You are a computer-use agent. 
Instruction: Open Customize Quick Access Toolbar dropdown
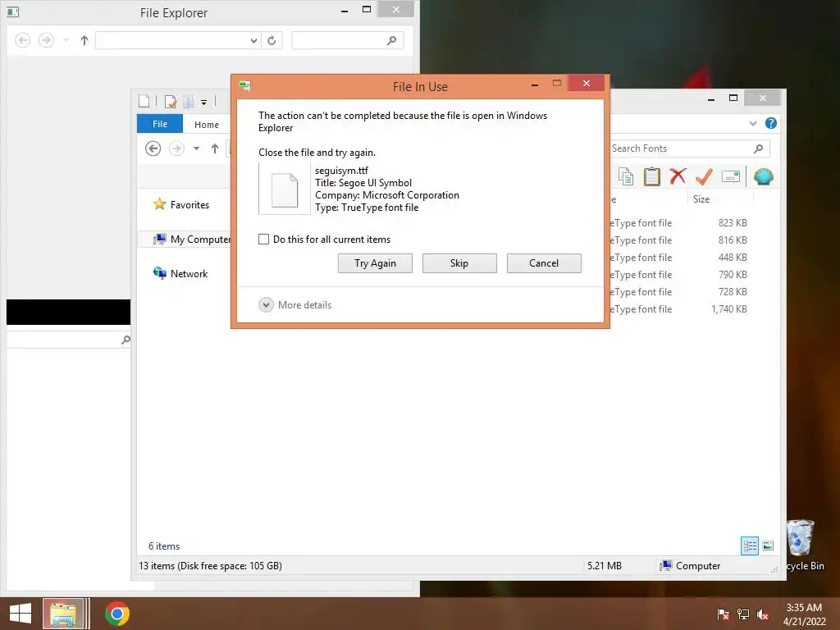tap(203, 102)
